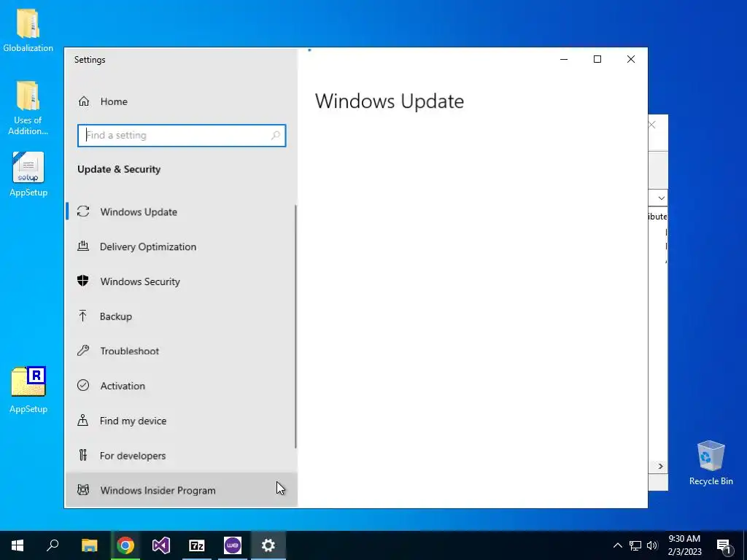This screenshot has width=747, height=560.
Task: Select the AppSetup setup file icon
Action: click(28, 174)
